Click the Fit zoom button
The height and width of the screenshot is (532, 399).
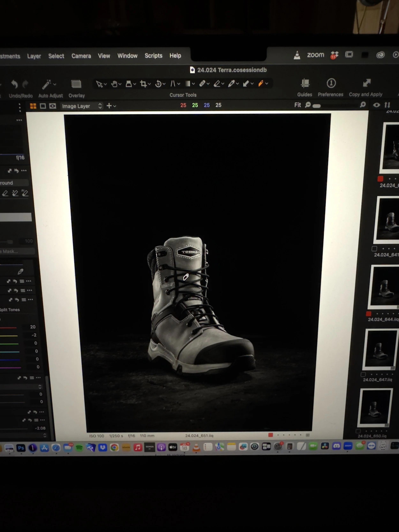[297, 105]
